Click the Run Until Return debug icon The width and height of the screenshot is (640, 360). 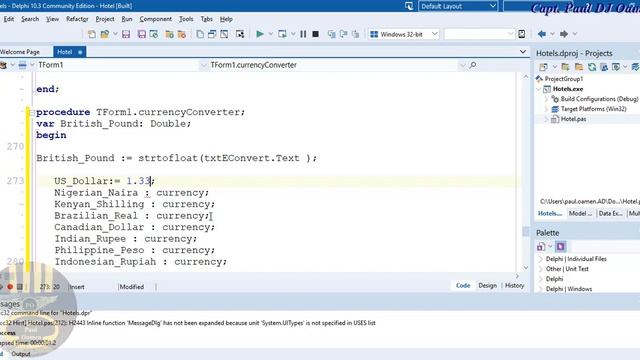[x=356, y=34]
